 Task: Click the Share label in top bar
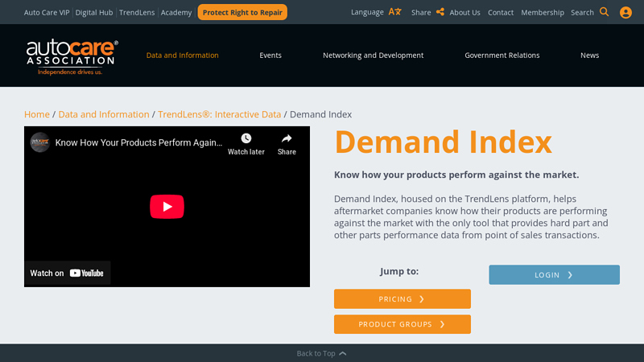[421, 12]
